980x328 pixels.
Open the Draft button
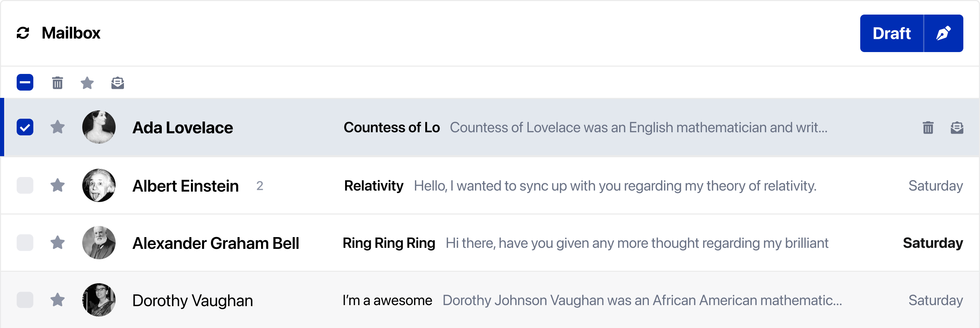tap(891, 33)
